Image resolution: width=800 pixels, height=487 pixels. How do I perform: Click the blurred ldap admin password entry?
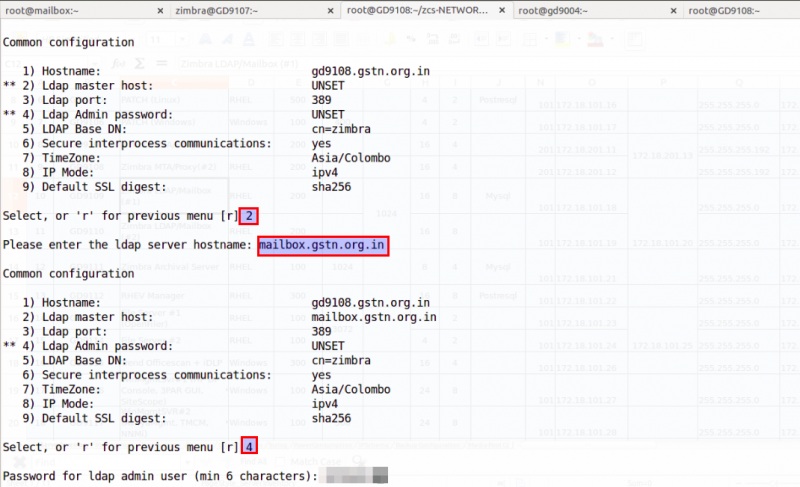[357, 476]
